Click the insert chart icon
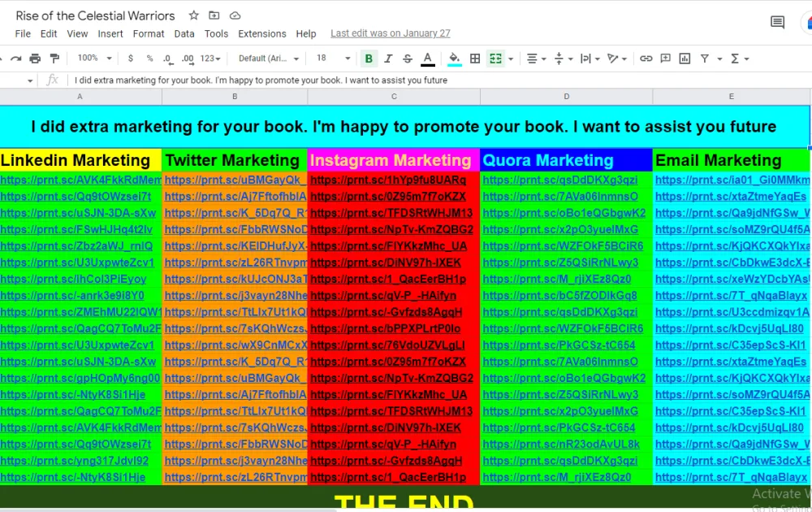 [685, 59]
